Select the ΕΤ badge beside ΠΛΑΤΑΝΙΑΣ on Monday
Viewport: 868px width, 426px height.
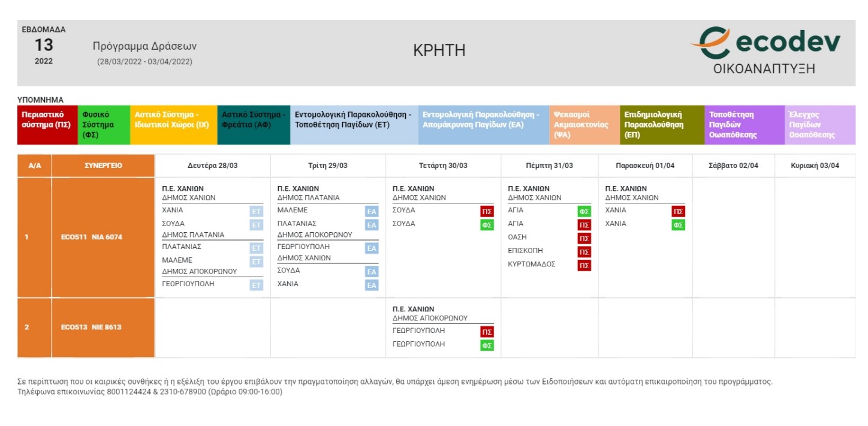pos(257,248)
